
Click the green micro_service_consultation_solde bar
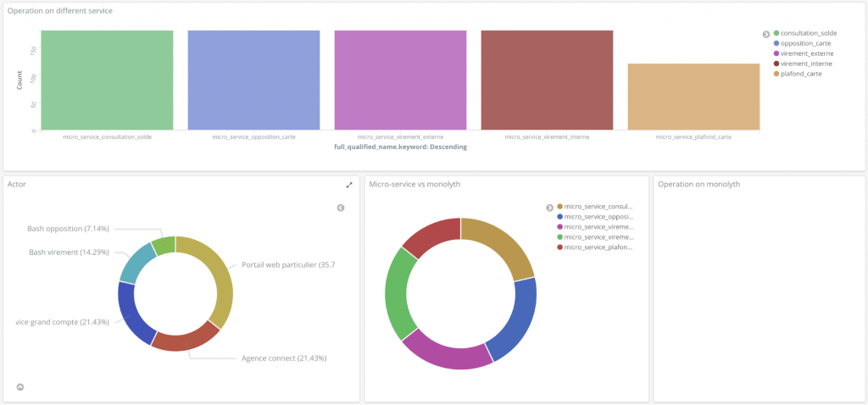pos(107,80)
